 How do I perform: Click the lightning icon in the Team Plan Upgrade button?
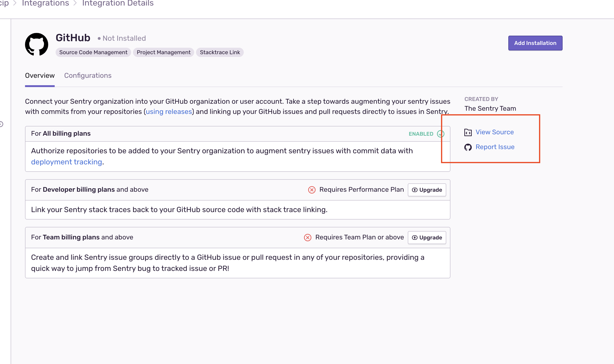pos(415,237)
